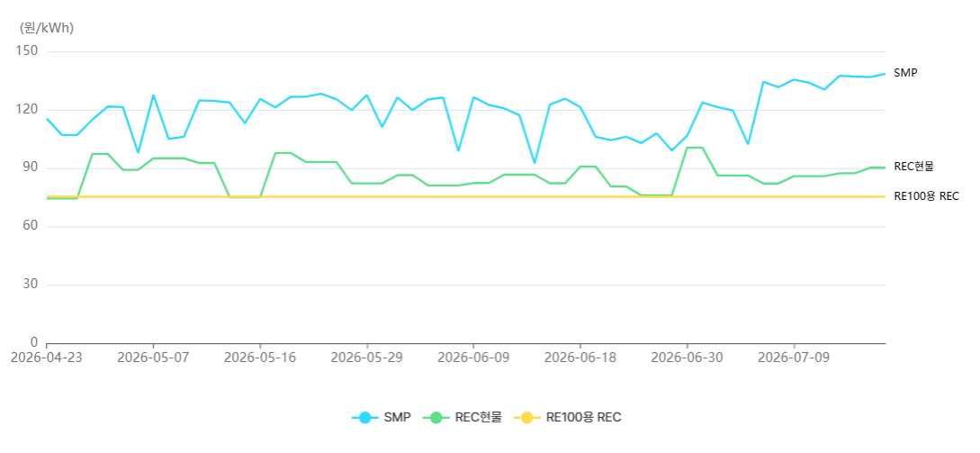Click the 2026-07-09 x-axis date label

(794, 358)
